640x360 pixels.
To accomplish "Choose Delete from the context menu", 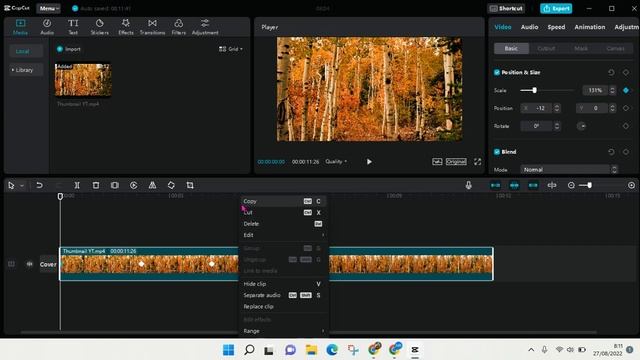I will tap(283, 224).
